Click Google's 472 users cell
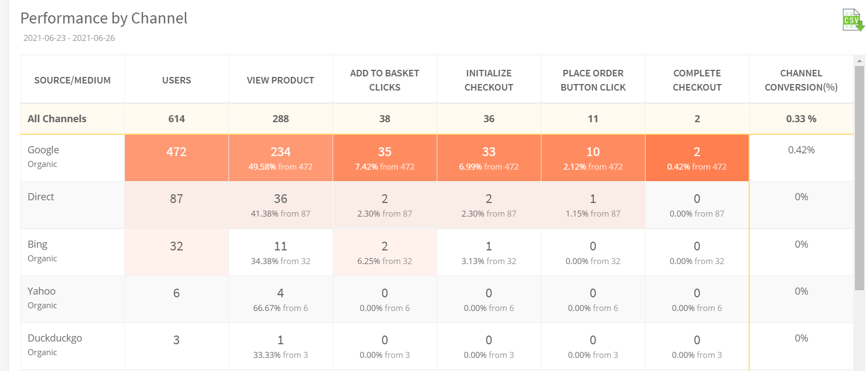Image resolution: width=868 pixels, height=371 pixels. coord(176,152)
